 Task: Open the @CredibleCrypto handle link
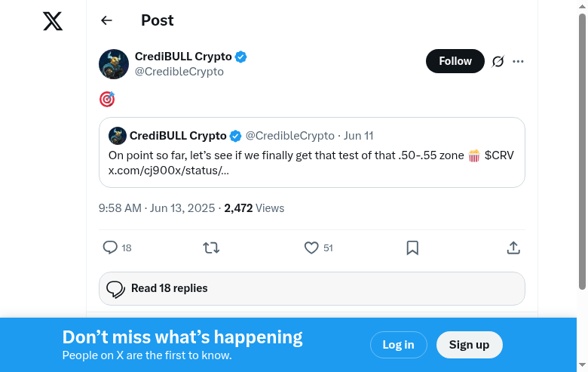[x=179, y=72]
